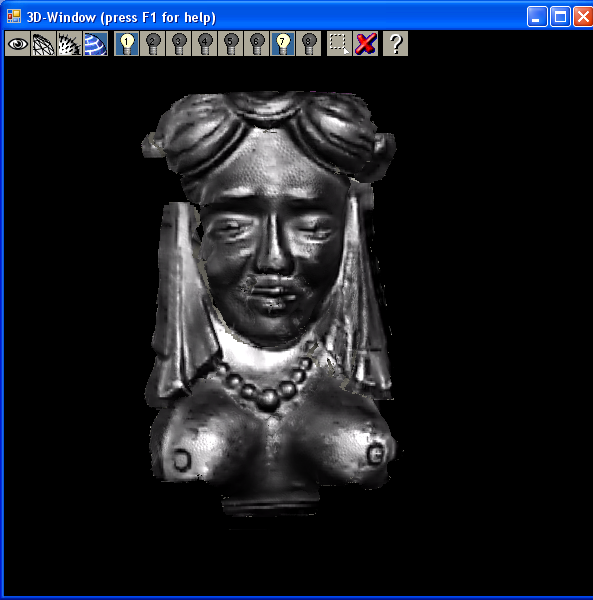Enable light bulb number 2
This screenshot has width=593, height=600.
pos(153,44)
